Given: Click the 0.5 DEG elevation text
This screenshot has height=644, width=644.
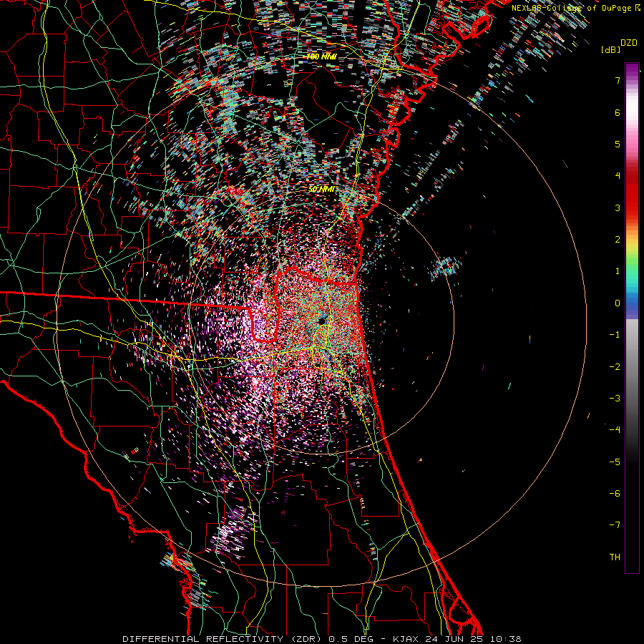Looking at the screenshot, I should 351,639.
